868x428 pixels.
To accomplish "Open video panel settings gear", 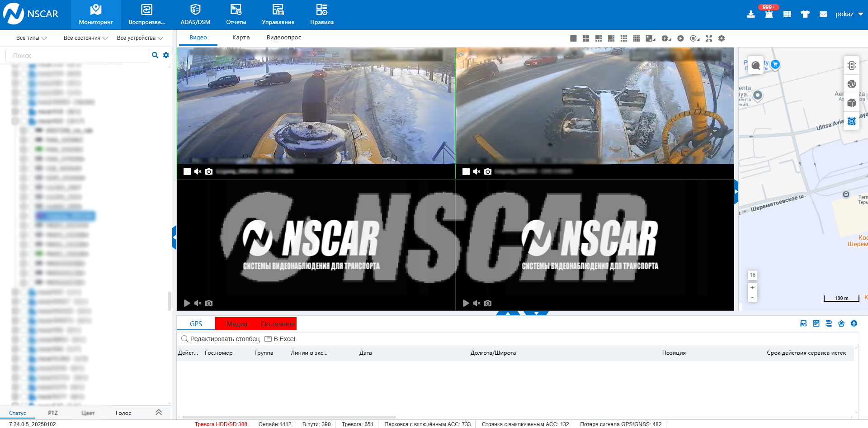I will pyautogui.click(x=722, y=38).
